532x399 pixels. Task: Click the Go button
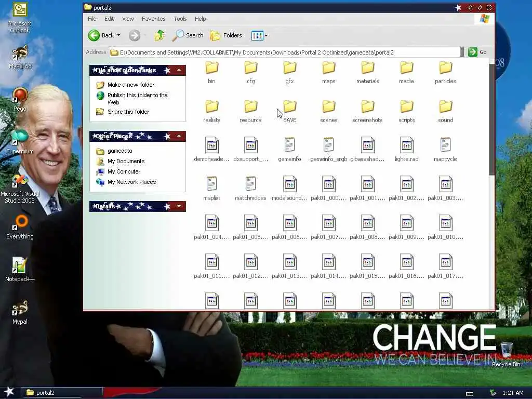coord(477,52)
